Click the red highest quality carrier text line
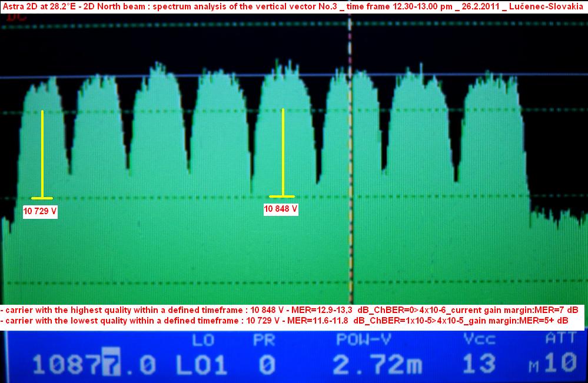The image size is (588, 383). tap(290, 310)
